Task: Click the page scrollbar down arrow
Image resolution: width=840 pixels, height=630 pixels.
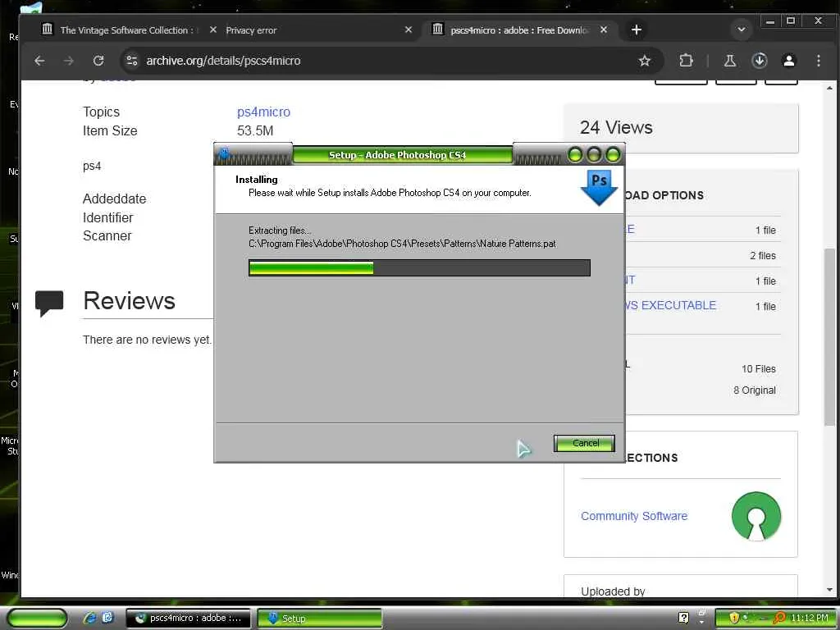Action: 829,590
